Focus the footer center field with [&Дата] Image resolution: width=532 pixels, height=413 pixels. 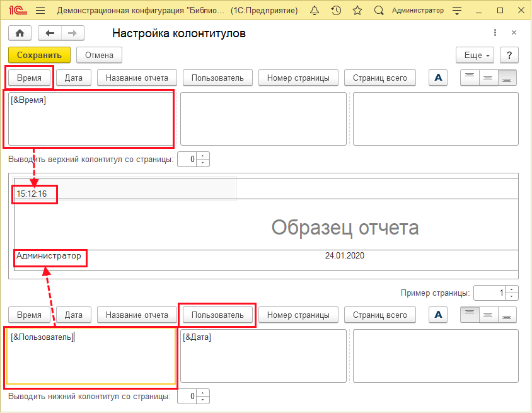(263, 356)
